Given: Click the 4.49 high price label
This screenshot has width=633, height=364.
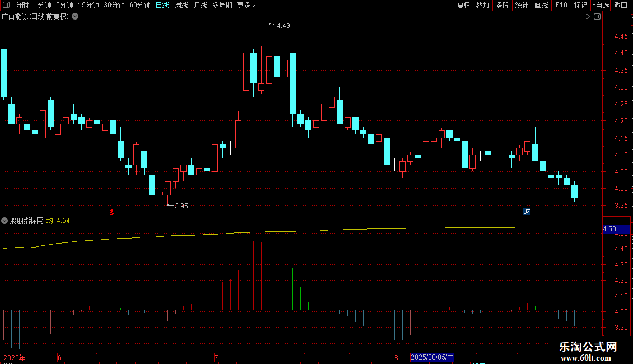Looking at the screenshot, I should tap(283, 26).
